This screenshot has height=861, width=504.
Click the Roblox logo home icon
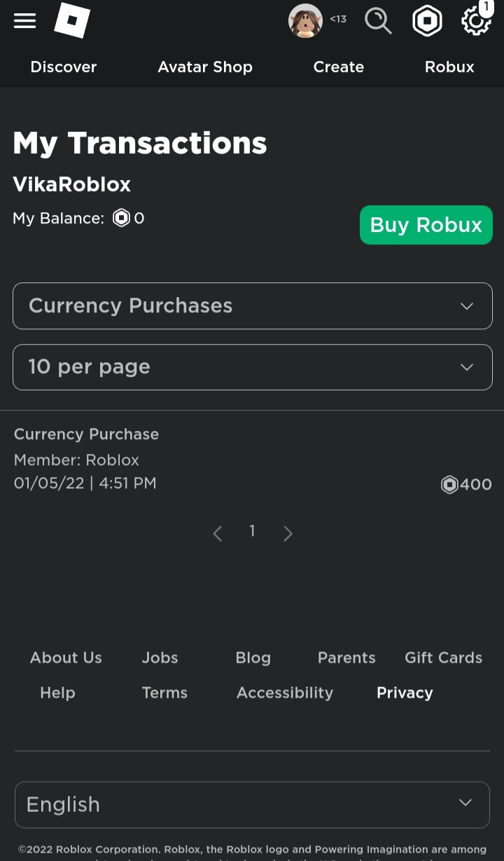pyautogui.click(x=72, y=20)
